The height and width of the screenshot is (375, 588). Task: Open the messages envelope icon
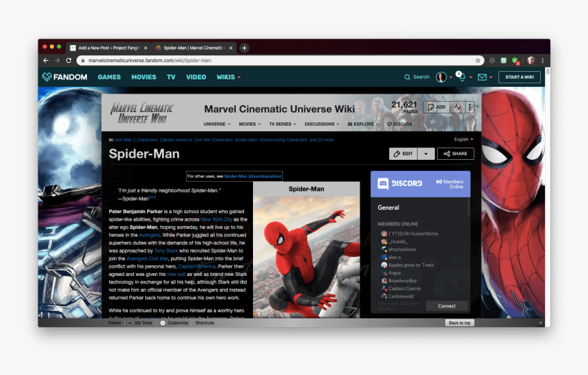tap(482, 77)
